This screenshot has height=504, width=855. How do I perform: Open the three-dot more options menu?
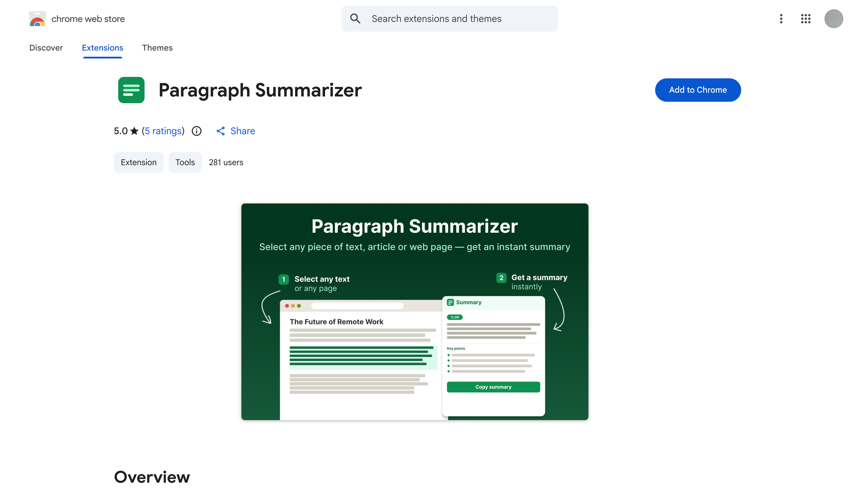pyautogui.click(x=781, y=19)
